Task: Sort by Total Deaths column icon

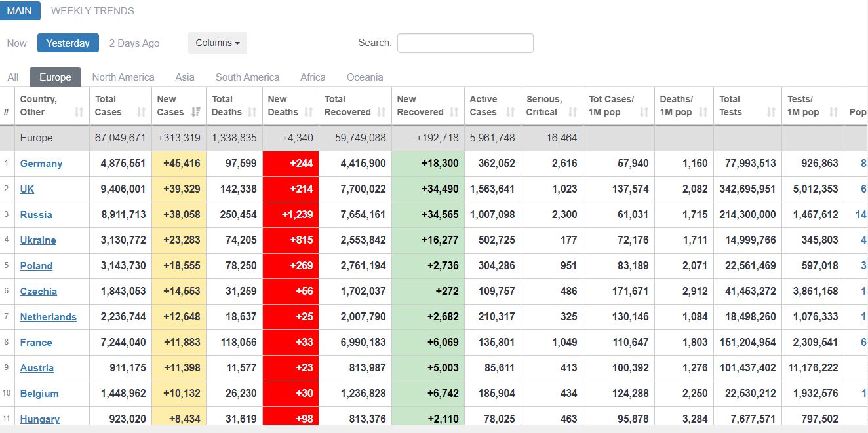Action: [x=252, y=112]
